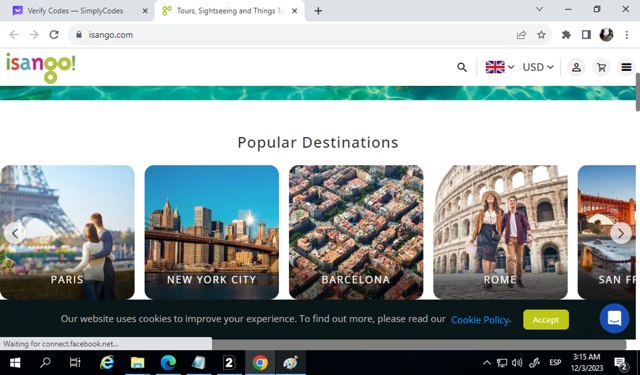This screenshot has width=640, height=375.
Task: Open the Chrome taskbar icon
Action: (x=260, y=362)
